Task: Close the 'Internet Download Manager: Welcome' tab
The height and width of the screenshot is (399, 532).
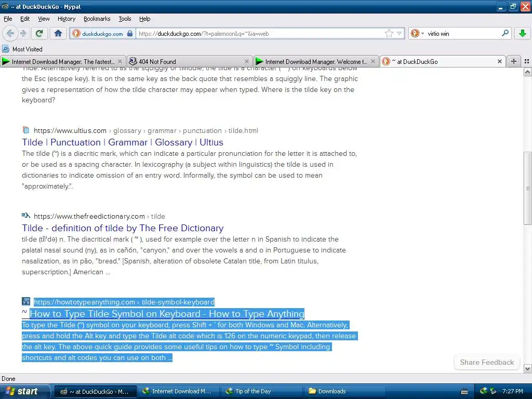Action: [373, 61]
